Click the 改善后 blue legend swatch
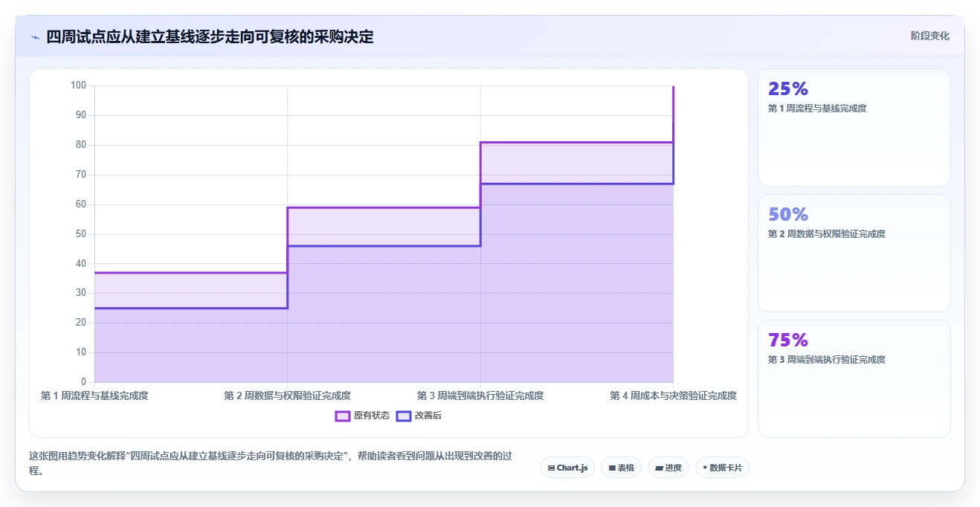This screenshot has height=507, width=980. [404, 416]
